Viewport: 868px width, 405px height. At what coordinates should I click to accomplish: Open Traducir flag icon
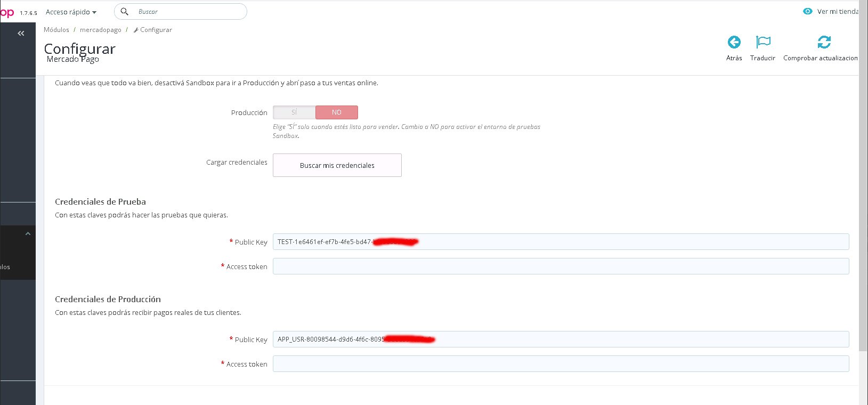pos(763,42)
